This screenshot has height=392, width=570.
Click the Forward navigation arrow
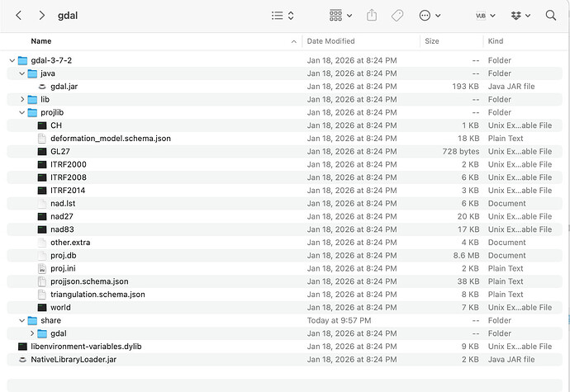(x=41, y=16)
